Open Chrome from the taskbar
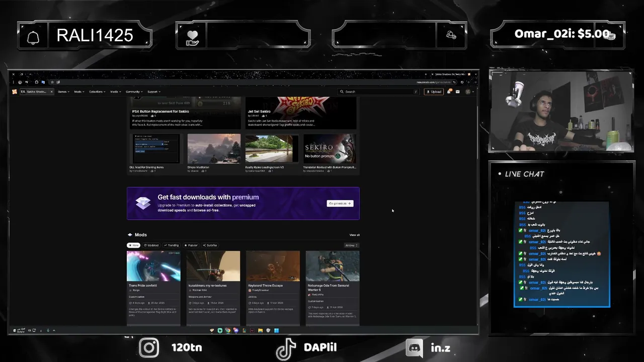The width and height of the screenshot is (644, 362). 228,330
